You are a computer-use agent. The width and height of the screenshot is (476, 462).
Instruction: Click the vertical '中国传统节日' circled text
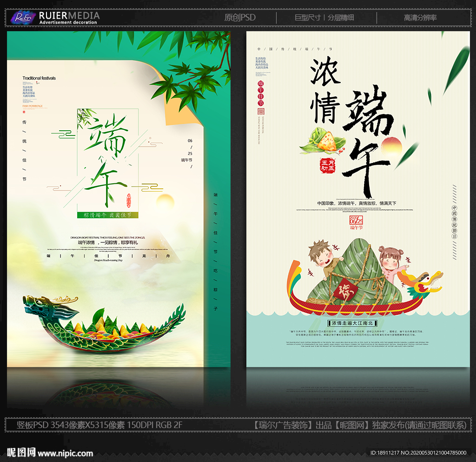click(454, 222)
